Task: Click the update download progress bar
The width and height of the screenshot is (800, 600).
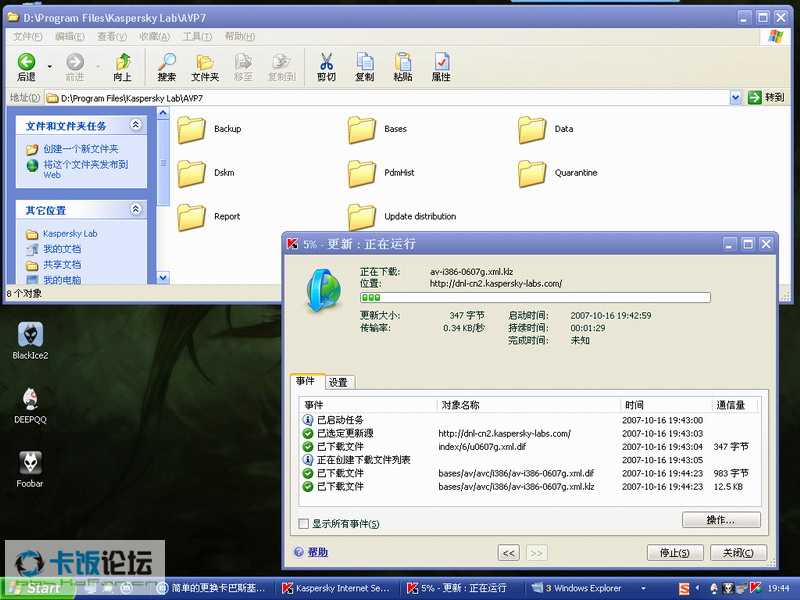Action: point(535,297)
